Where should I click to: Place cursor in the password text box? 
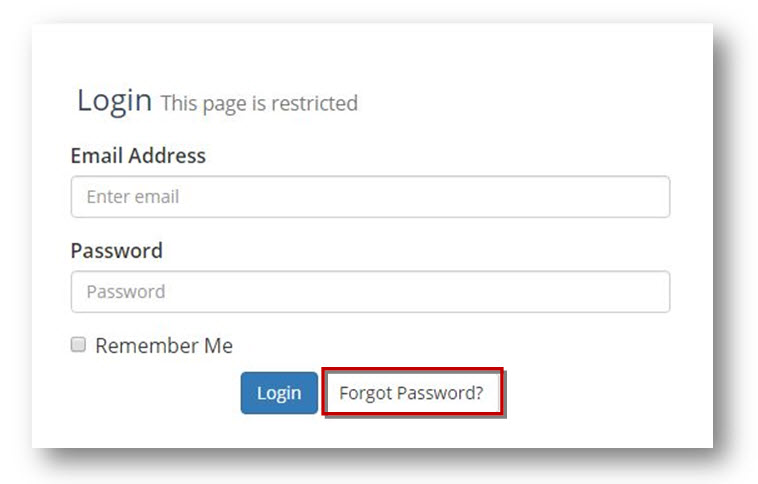tap(370, 292)
